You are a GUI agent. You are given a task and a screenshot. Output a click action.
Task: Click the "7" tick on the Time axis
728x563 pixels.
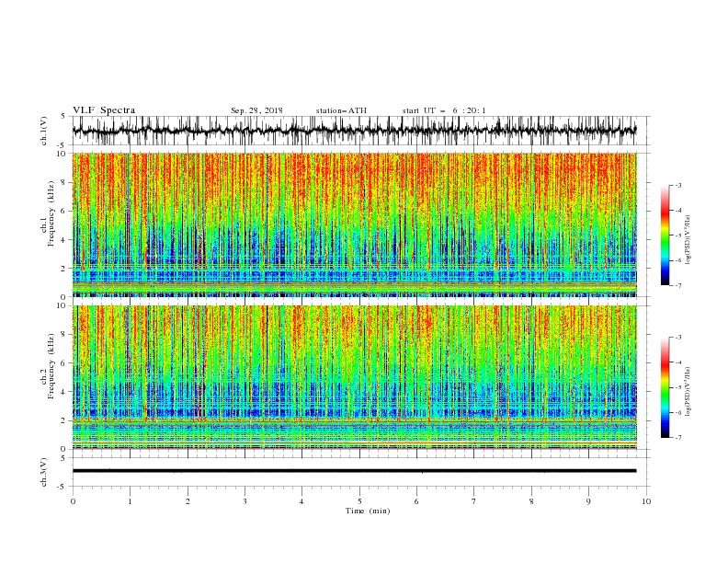pyautogui.click(x=474, y=501)
